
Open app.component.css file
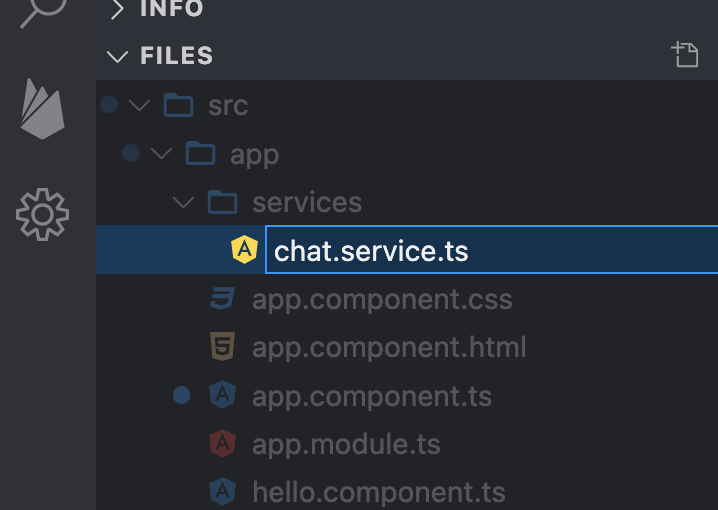[x=382, y=299]
